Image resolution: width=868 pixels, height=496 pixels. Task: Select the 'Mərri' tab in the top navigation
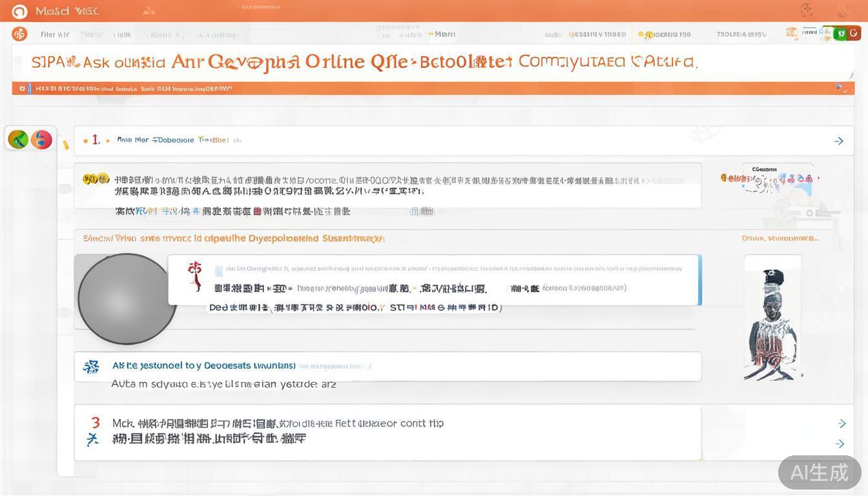(444, 34)
